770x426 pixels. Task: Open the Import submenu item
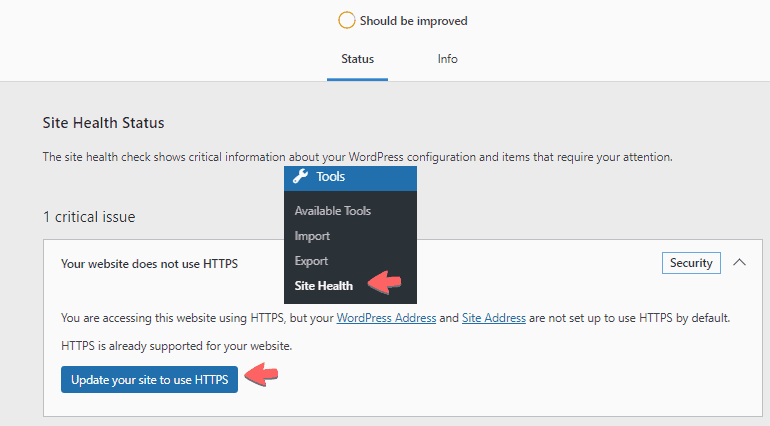pyautogui.click(x=312, y=236)
